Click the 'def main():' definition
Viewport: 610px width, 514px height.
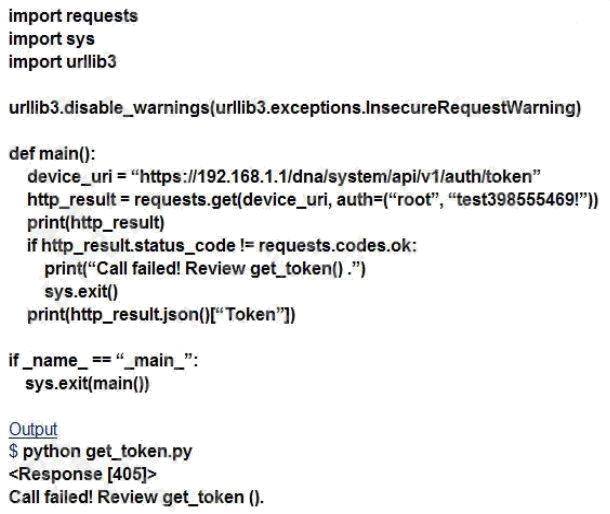[52, 153]
